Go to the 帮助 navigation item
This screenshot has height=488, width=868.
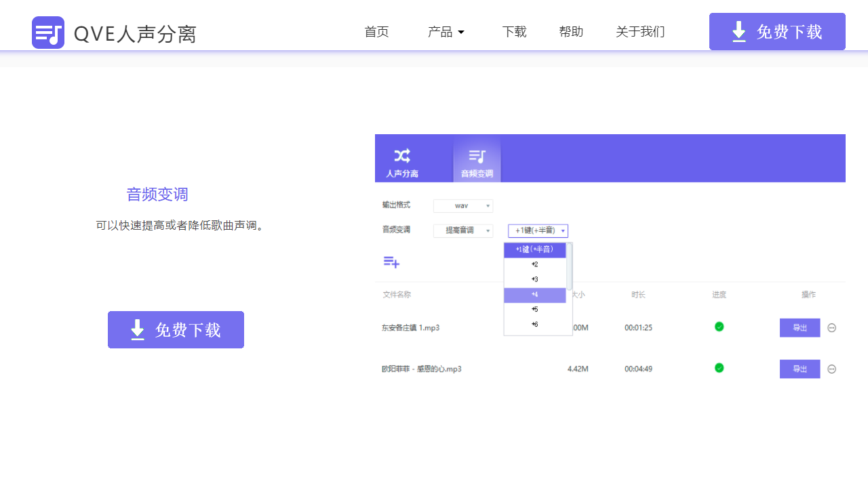[571, 31]
